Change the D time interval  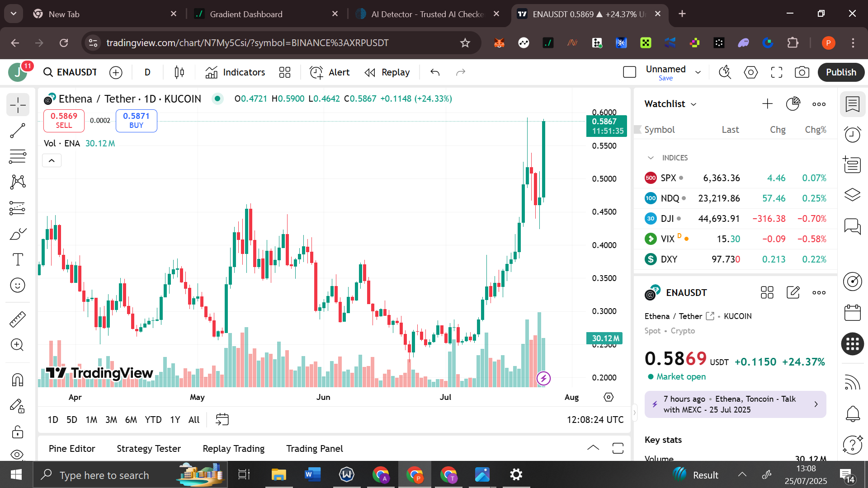pyautogui.click(x=147, y=72)
